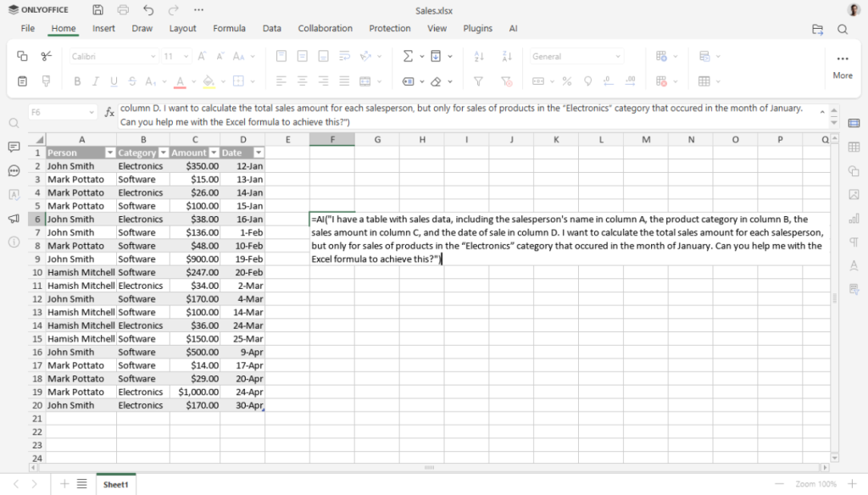Open the Search icon in left sidebar
The width and height of the screenshot is (868, 495).
pos(14,123)
